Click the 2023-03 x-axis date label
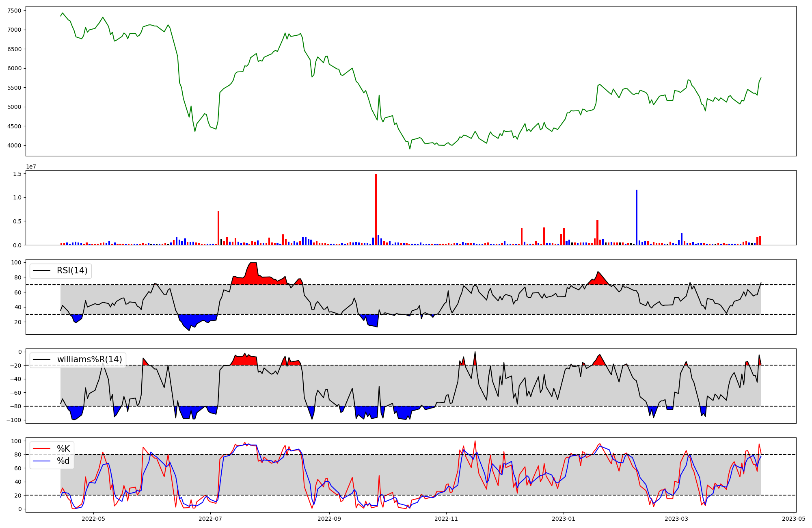812x528 pixels. pos(677,518)
